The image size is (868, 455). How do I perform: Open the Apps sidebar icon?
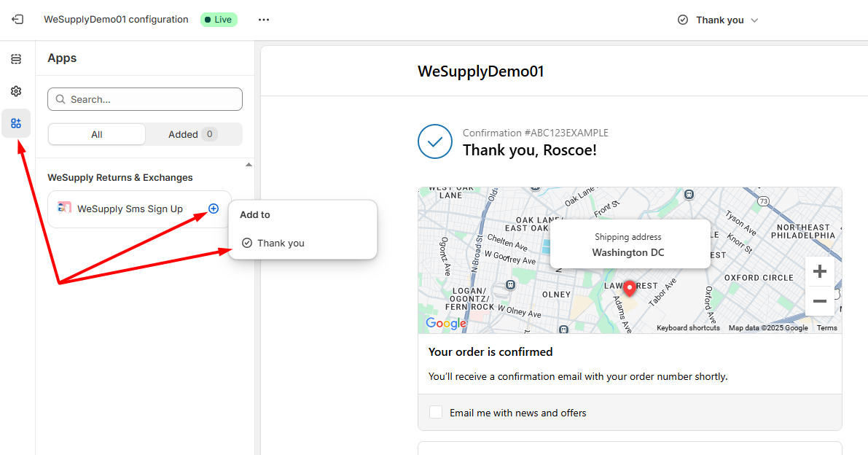tap(16, 123)
